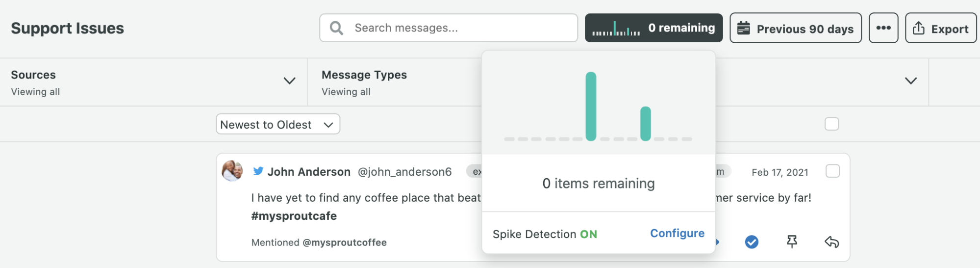The image size is (980, 268).
Task: Click the calendar icon in date button
Action: [743, 28]
